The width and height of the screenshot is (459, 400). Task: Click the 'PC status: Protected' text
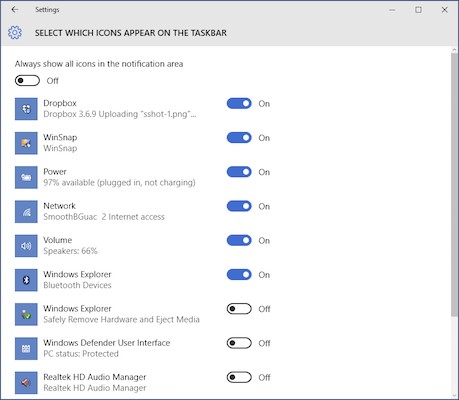[x=81, y=354]
